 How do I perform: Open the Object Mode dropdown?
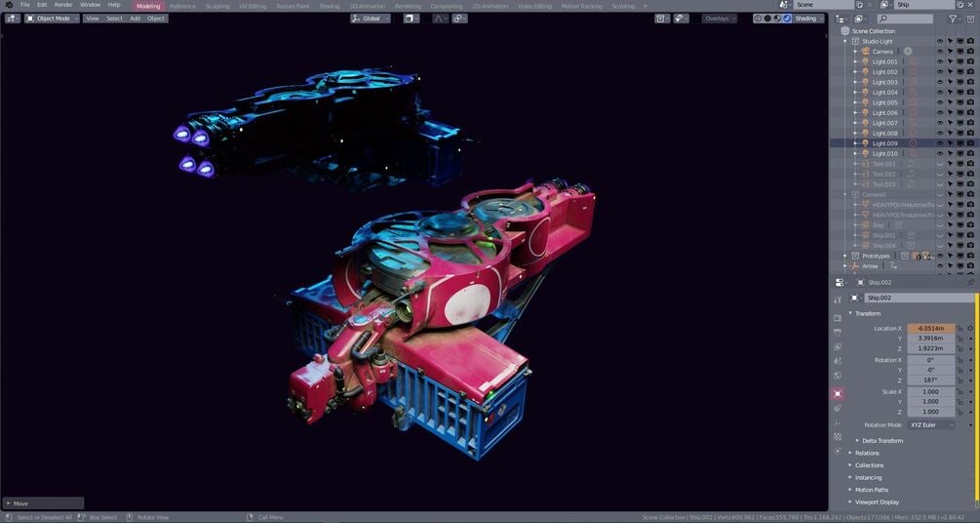point(53,19)
